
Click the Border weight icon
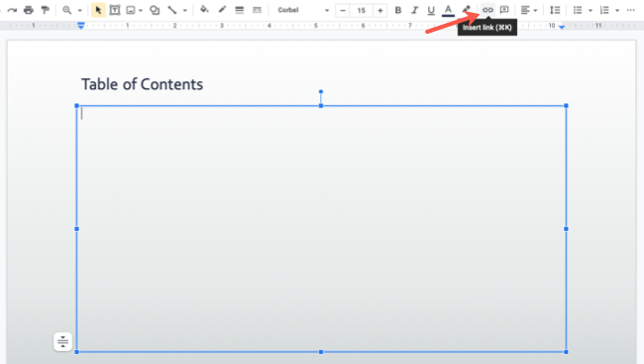coord(240,10)
